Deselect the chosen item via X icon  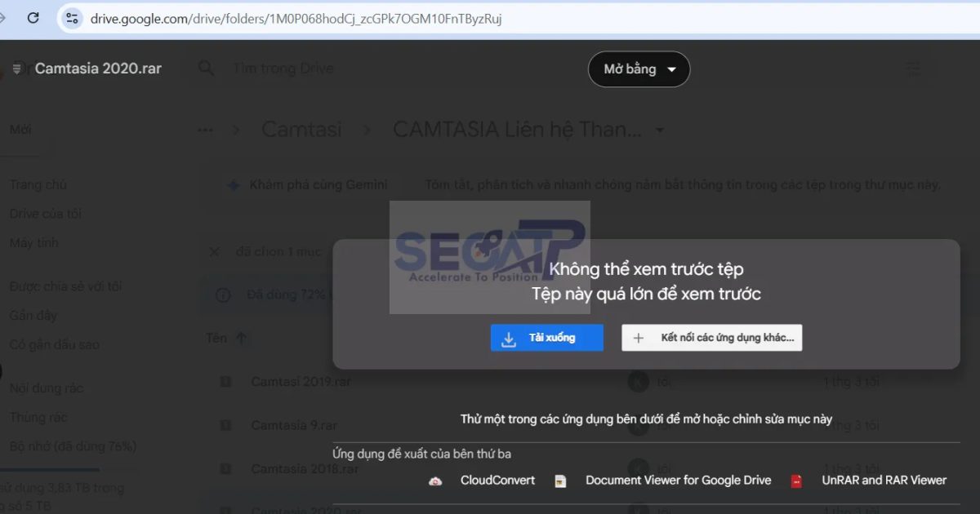(215, 251)
